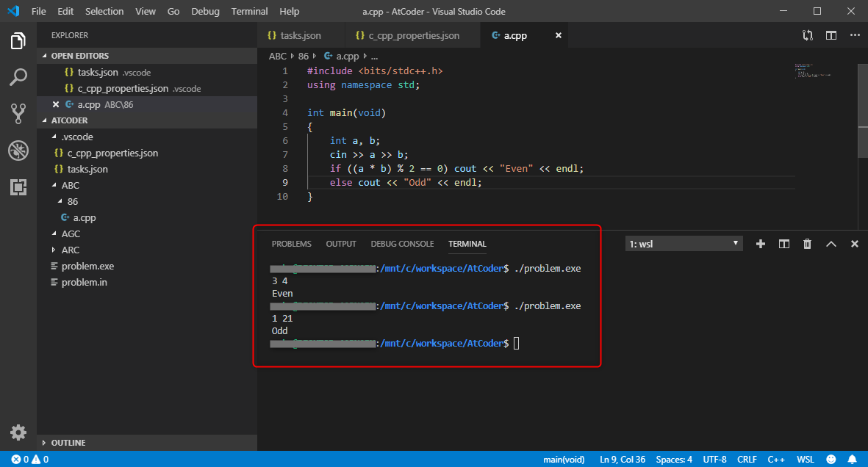Open the Search view in activity bar
This screenshot has width=868, height=467.
coord(18,77)
